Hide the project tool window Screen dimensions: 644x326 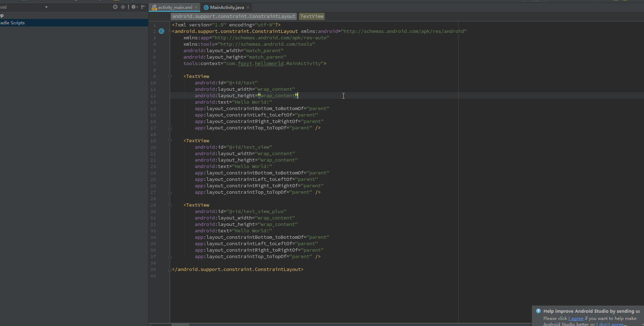pos(143,7)
